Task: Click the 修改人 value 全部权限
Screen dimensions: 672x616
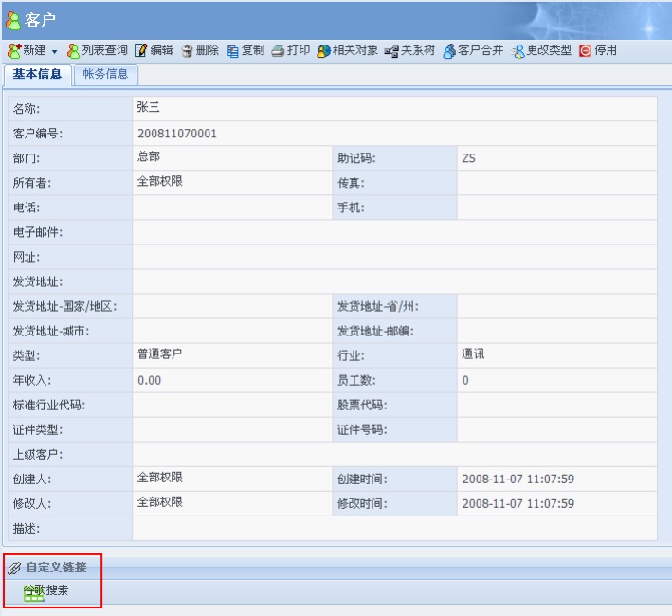Action: [160, 502]
